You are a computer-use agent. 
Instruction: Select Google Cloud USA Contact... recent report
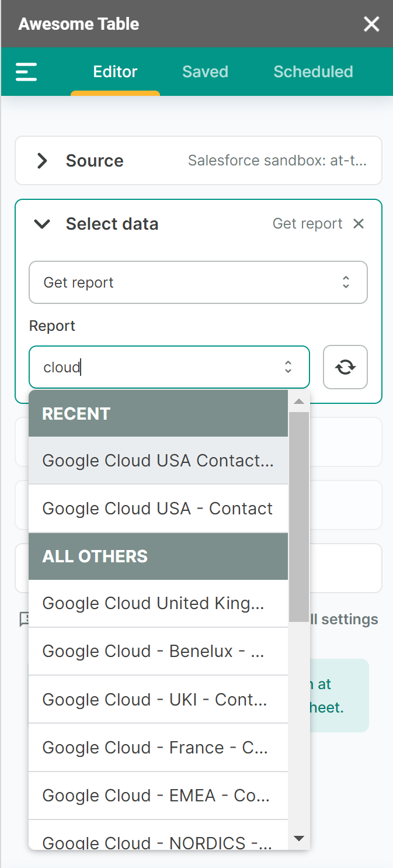pos(158,461)
